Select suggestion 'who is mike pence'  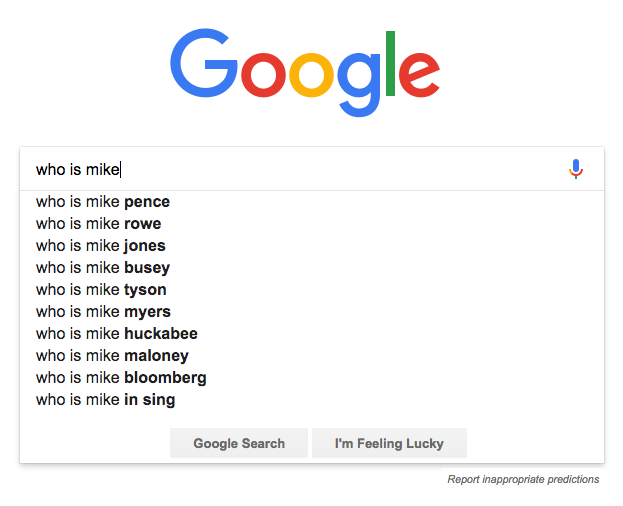(312, 202)
